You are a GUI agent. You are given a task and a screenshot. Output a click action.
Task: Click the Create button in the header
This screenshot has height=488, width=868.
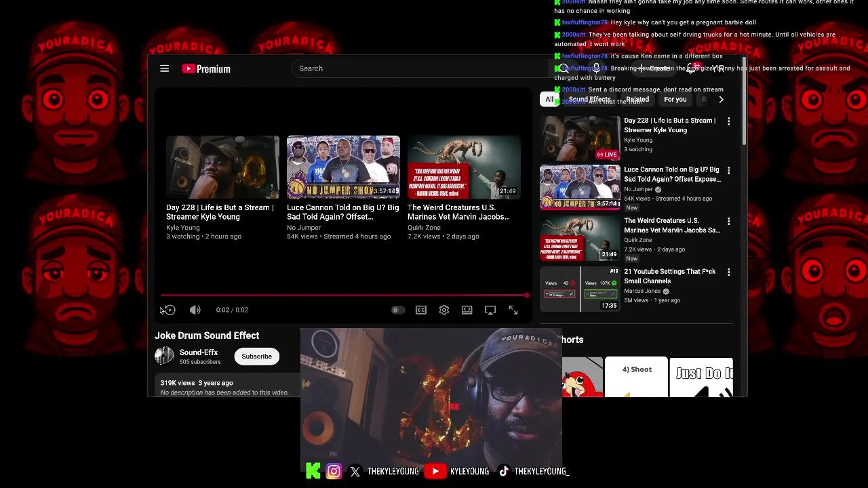click(654, 68)
